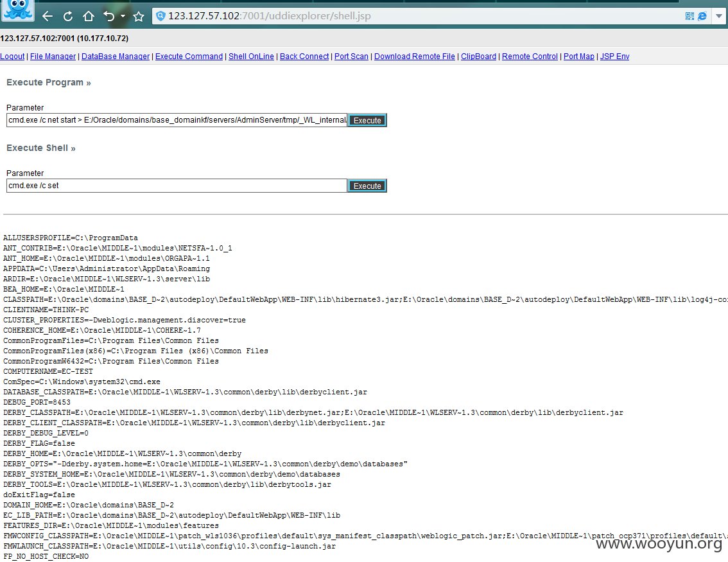Click the 'COHERENCE_HOME' environment line
728x562 pixels.
102,330
